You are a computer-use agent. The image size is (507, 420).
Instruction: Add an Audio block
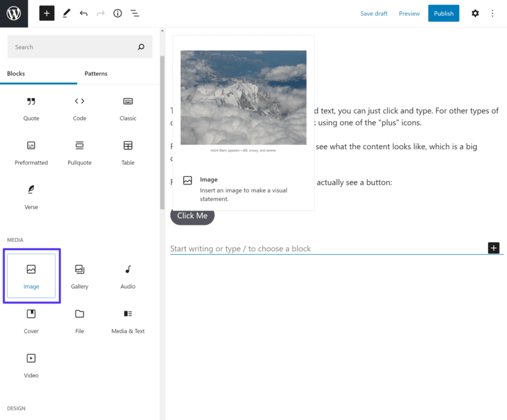tap(127, 276)
